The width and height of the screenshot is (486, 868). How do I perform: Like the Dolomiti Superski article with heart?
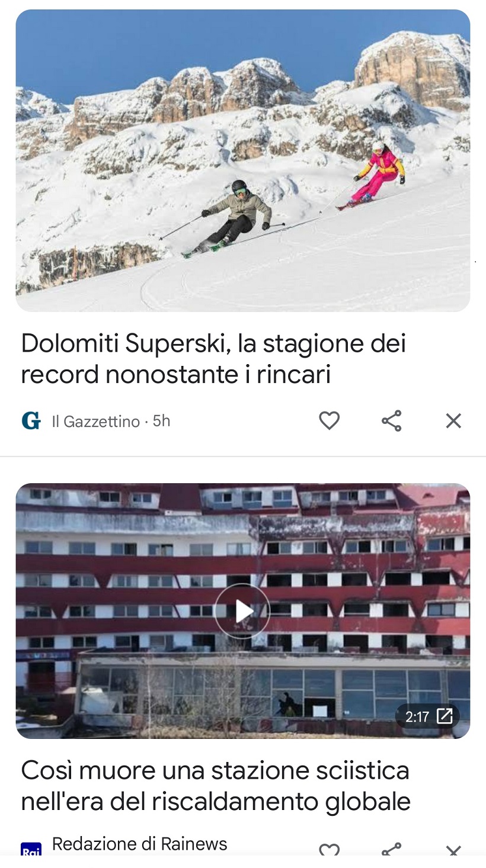pos(329,421)
